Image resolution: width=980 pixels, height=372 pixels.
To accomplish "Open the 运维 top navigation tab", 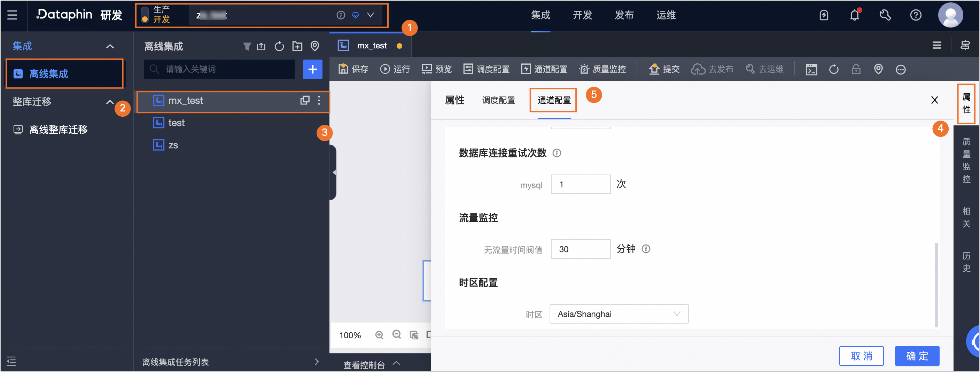I will tap(666, 15).
